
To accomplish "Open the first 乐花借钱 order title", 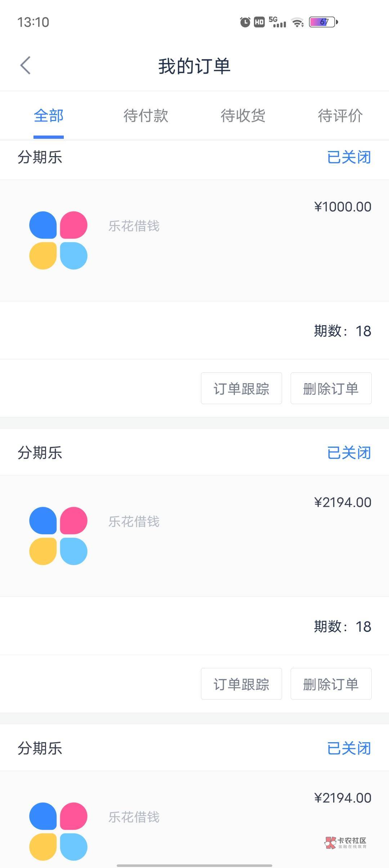I will click(x=134, y=226).
